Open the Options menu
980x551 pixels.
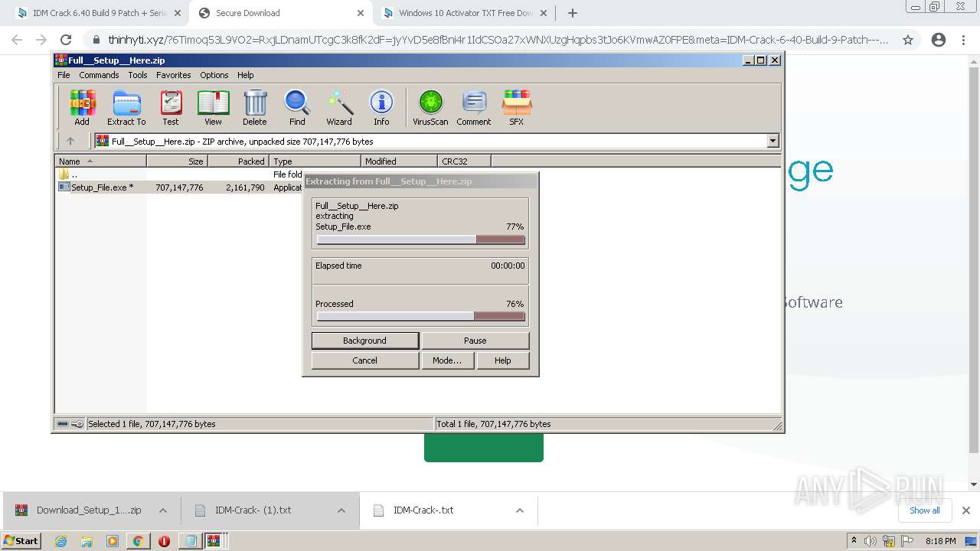point(214,75)
